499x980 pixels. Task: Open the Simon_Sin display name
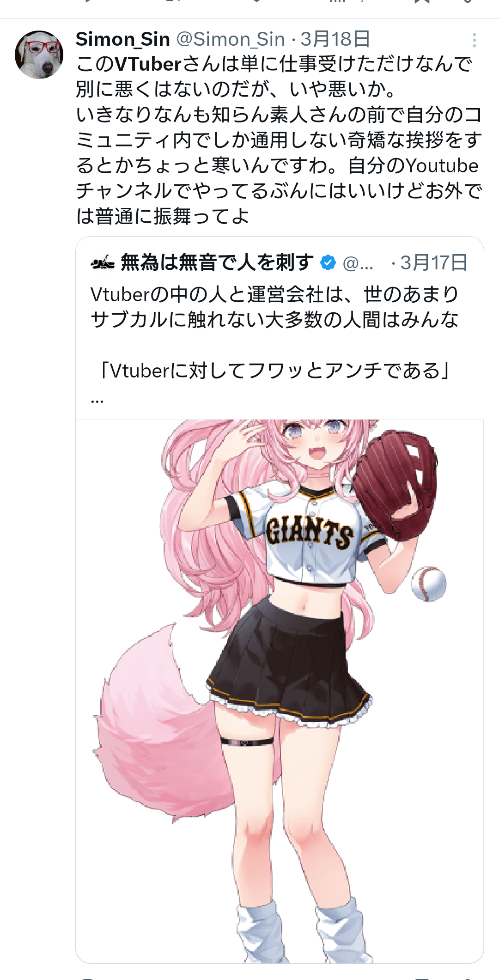point(123,39)
